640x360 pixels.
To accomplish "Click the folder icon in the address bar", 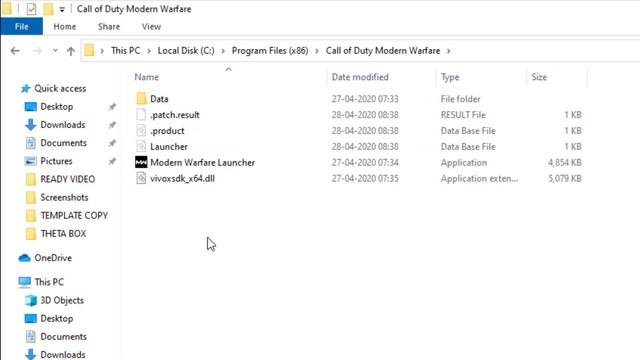I will coord(89,51).
